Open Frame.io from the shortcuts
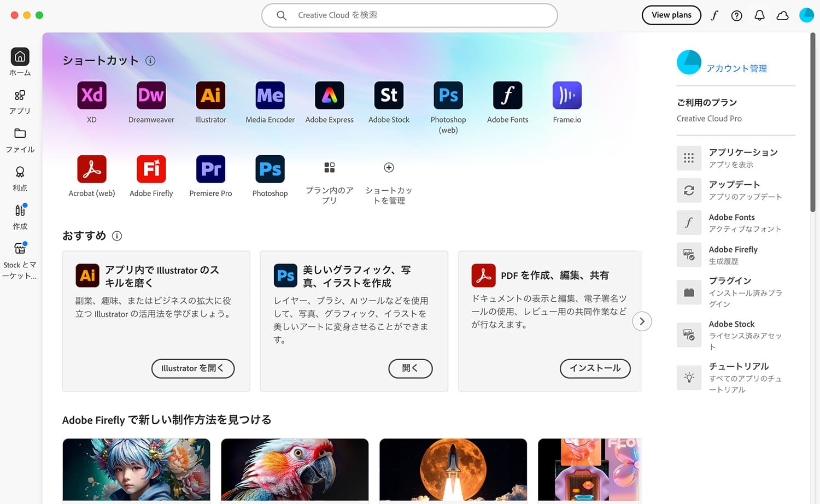The image size is (820, 504). coord(566,96)
